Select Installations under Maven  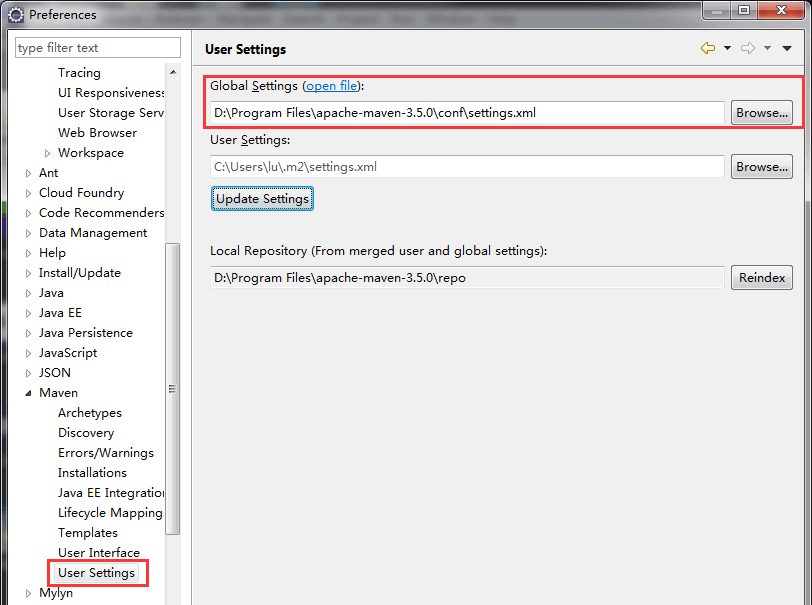point(92,473)
